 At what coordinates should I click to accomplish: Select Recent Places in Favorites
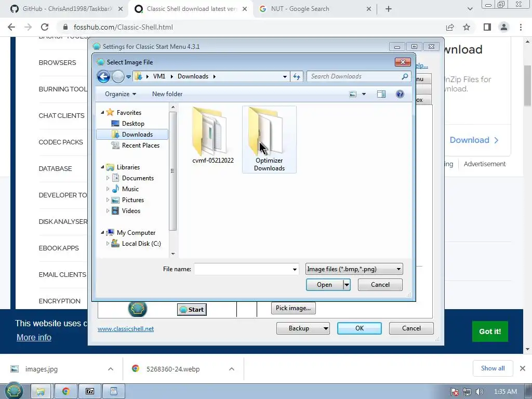(x=136, y=145)
